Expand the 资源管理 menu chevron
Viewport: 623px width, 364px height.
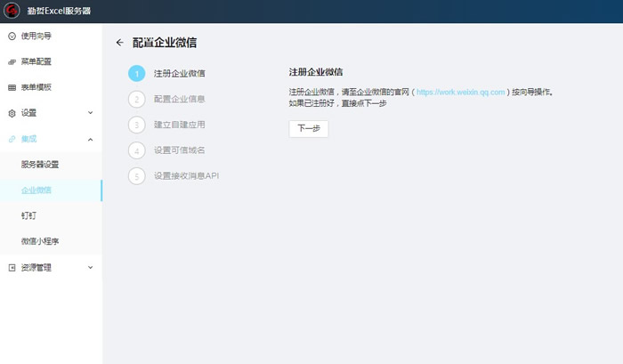tap(90, 267)
